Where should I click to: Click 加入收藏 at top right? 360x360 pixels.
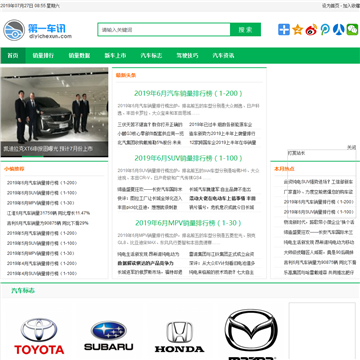[x=351, y=6]
